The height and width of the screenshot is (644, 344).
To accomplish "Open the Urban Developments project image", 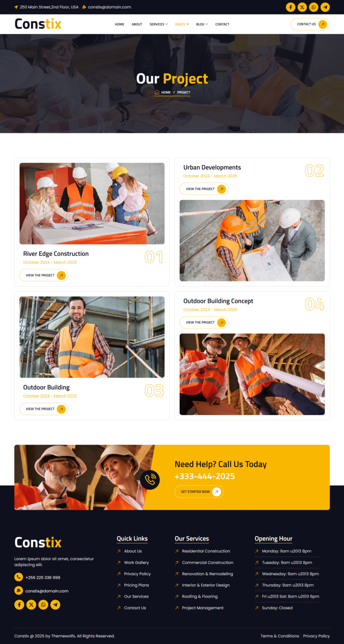I will pos(252,241).
